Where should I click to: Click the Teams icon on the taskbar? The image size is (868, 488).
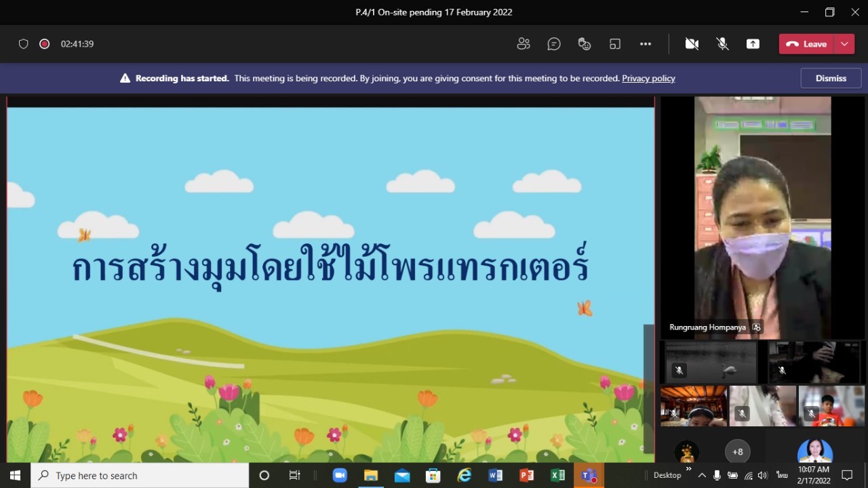click(x=589, y=475)
